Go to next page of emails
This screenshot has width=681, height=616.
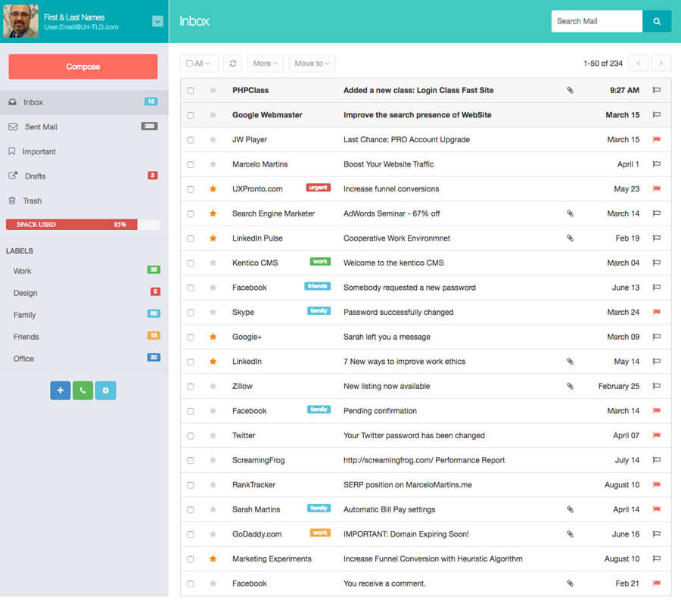[661, 64]
